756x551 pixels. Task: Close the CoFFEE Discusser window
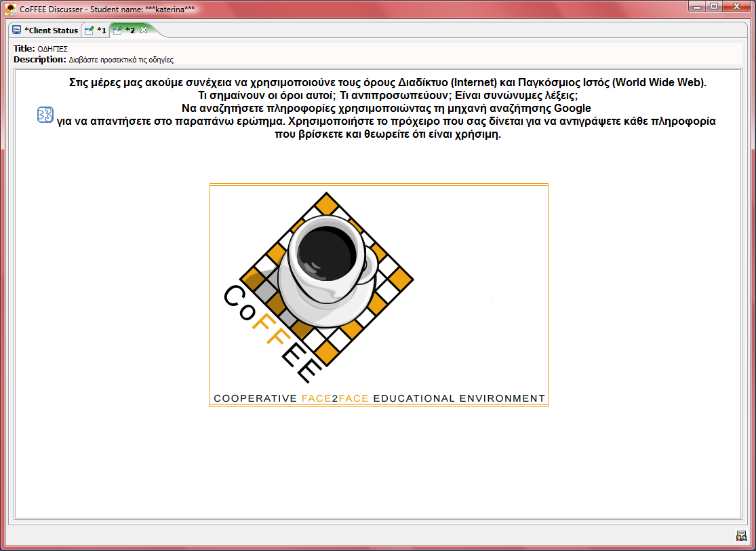click(x=737, y=7)
